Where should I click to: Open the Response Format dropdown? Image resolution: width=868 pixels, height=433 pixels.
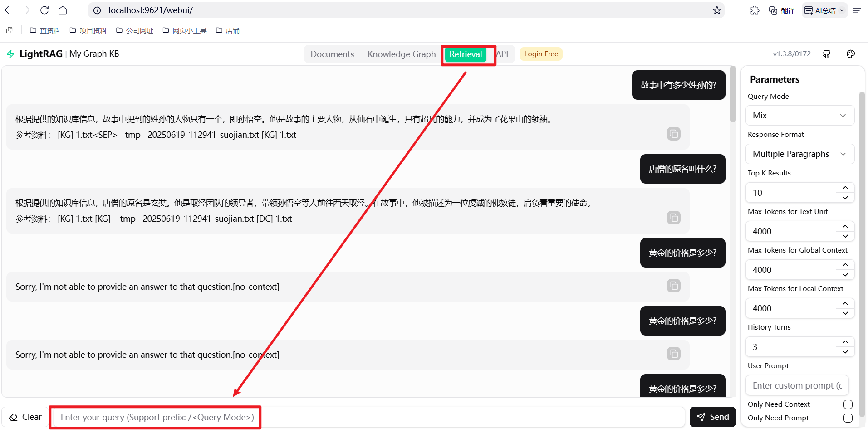point(799,154)
